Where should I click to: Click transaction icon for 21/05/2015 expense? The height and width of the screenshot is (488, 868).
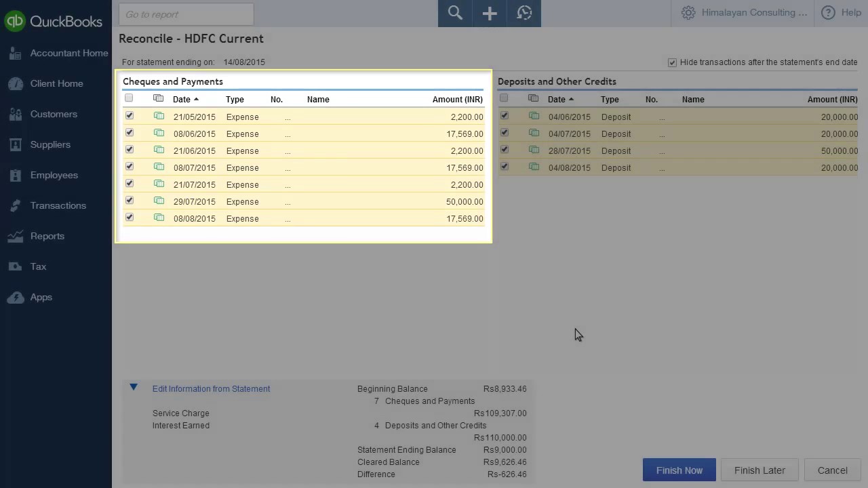pos(159,116)
